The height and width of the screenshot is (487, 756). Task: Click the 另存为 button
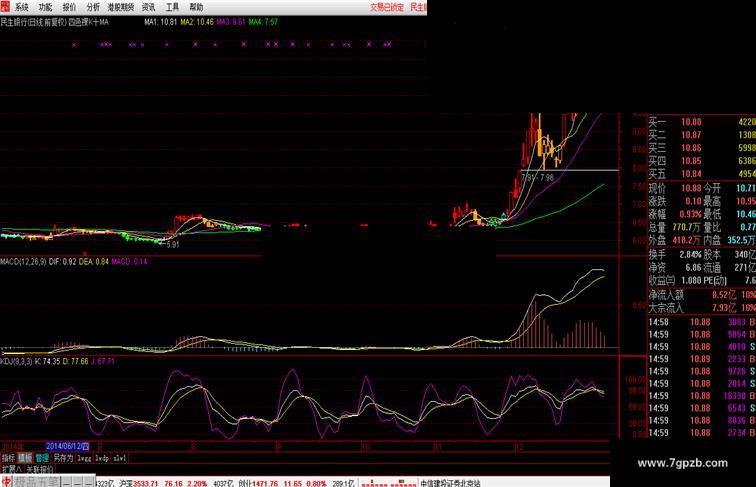tap(63, 458)
